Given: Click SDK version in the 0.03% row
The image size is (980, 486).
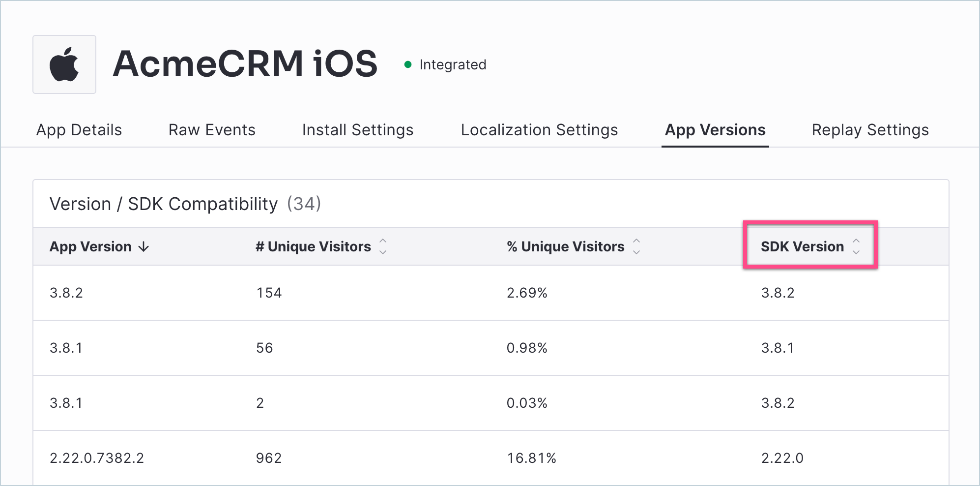Looking at the screenshot, I should pyautogui.click(x=778, y=403).
